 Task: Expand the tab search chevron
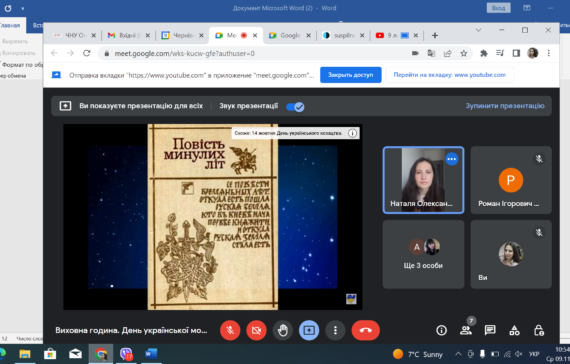click(478, 30)
